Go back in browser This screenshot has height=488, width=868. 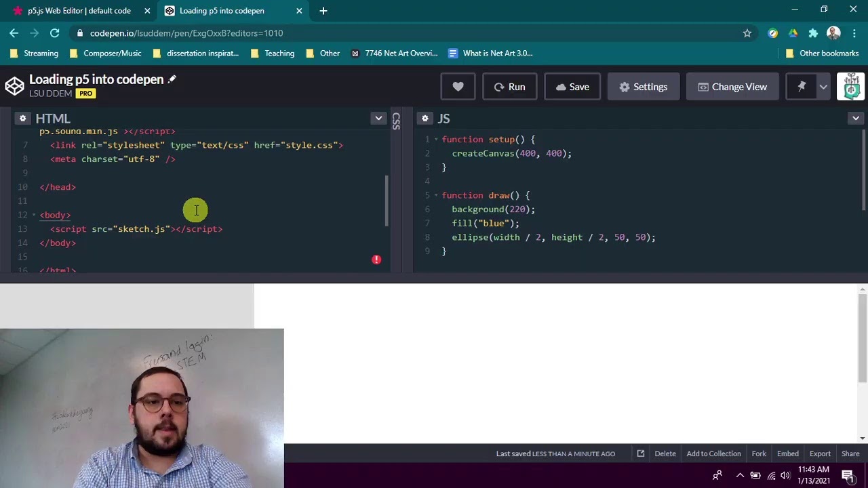14,33
